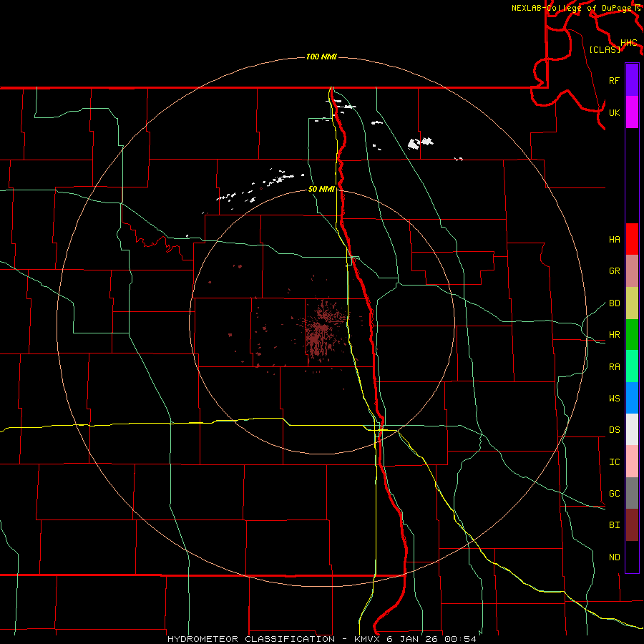Image resolution: width=644 pixels, height=644 pixels.
Task: Click the DS legend label
Action: pyautogui.click(x=614, y=430)
